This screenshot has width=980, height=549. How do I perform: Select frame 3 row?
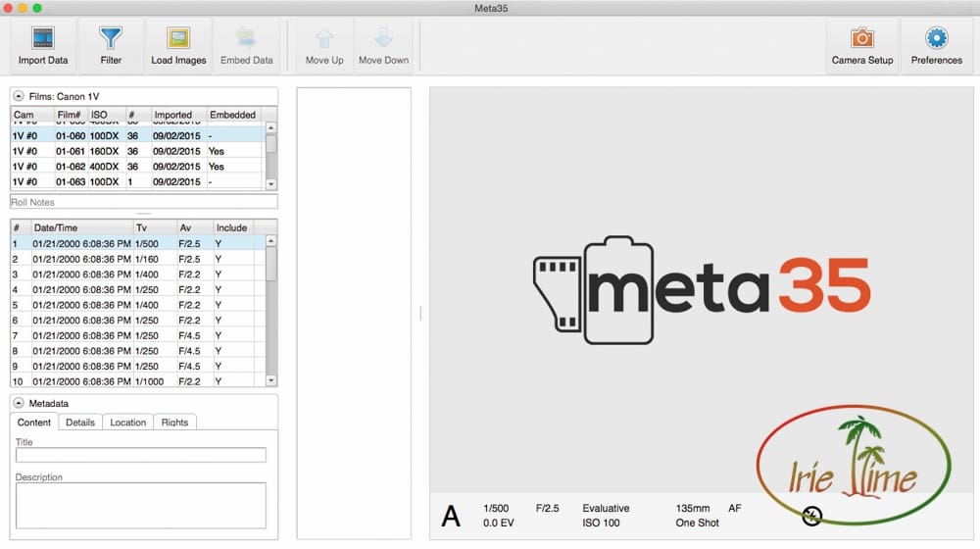[x=137, y=274]
